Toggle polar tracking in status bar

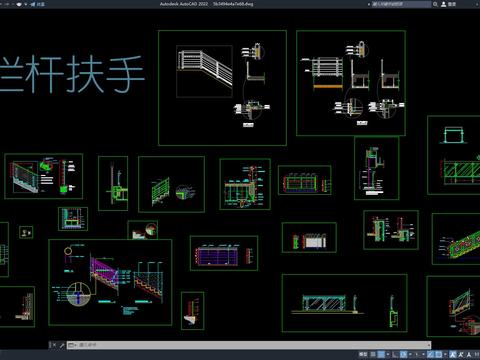pos(403,354)
